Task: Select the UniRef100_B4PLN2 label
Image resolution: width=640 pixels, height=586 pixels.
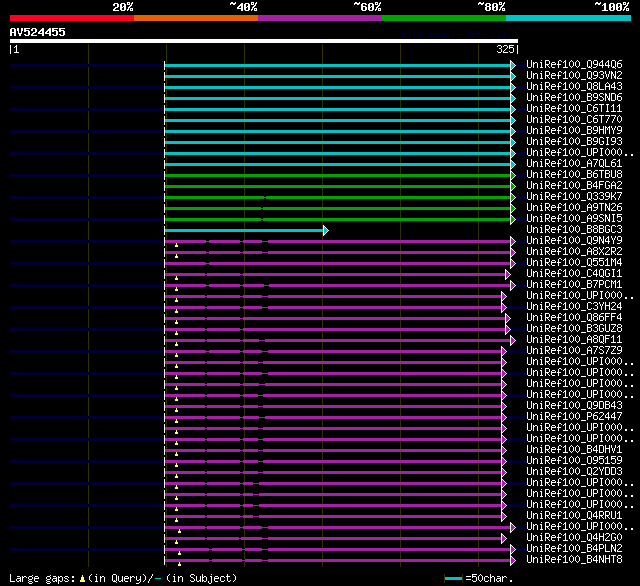Action: point(574,548)
